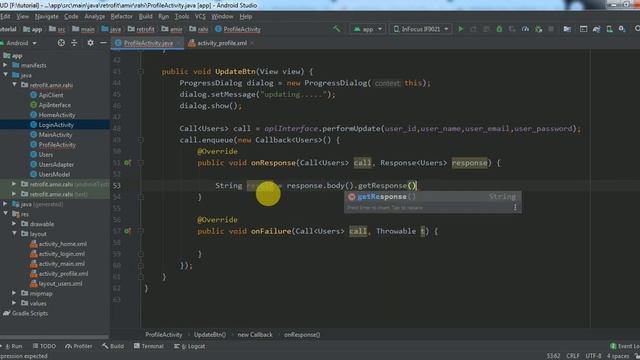The height and width of the screenshot is (360, 640).
Task: Click the project structure folder icon in toolbar
Action: 567,29
